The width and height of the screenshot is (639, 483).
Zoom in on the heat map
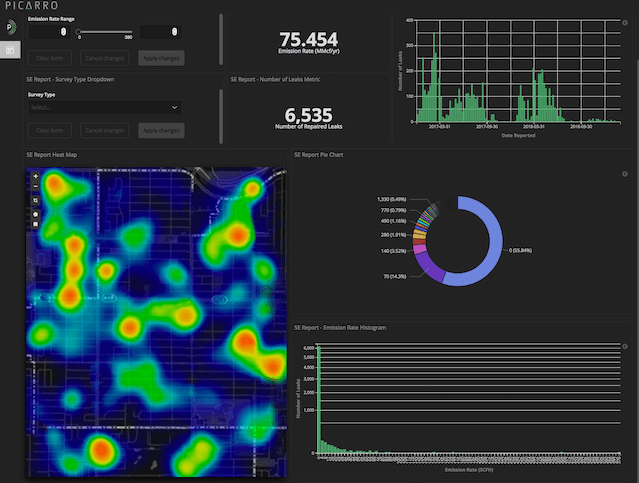click(35, 176)
